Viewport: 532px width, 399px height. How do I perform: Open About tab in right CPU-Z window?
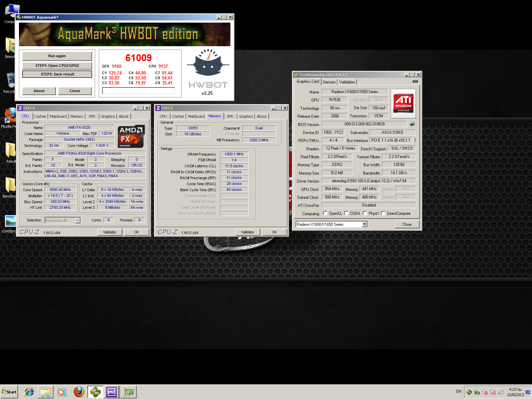click(x=262, y=116)
